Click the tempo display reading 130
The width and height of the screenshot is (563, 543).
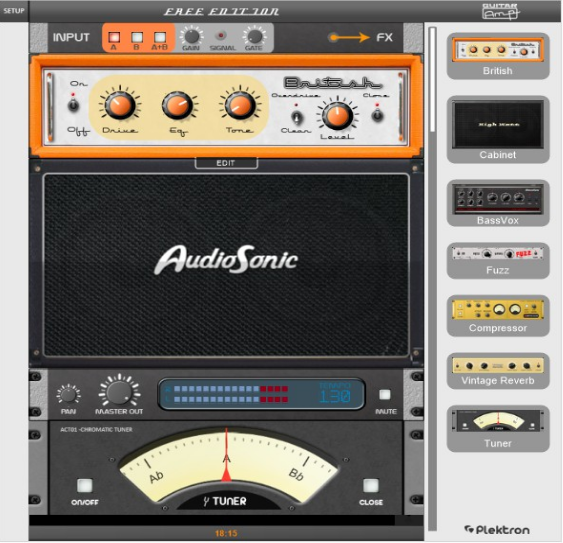[335, 396]
